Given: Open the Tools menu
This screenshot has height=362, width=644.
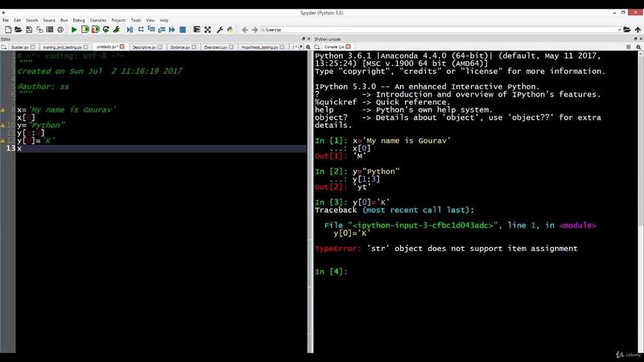Looking at the screenshot, I should click(x=136, y=20).
